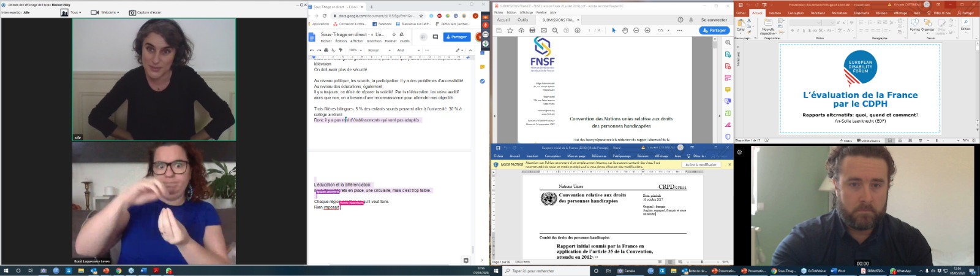Image resolution: width=980 pixels, height=276 pixels.
Task: Switch to the Accueil tab in Acrobat
Action: tap(503, 20)
